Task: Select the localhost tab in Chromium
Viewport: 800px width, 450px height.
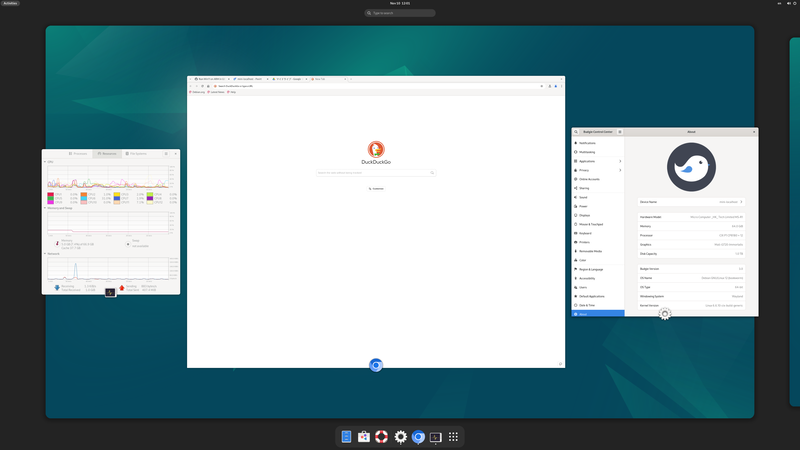Action: [251, 79]
